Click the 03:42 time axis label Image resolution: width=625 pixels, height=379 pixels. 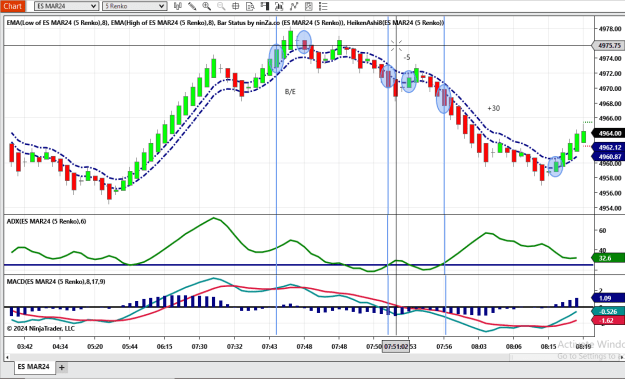click(x=25, y=347)
